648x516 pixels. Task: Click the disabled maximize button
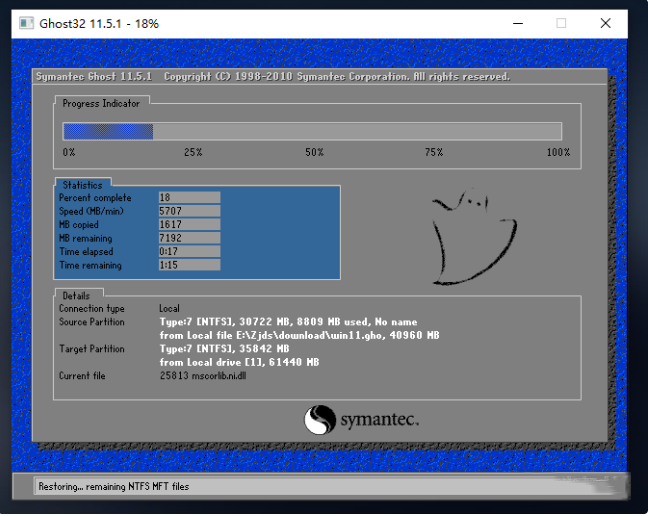(x=561, y=24)
